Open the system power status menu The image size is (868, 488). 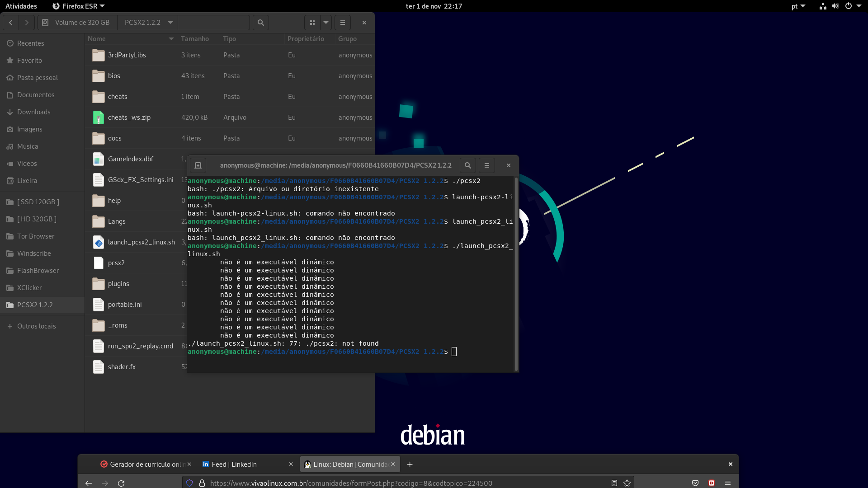point(840,6)
